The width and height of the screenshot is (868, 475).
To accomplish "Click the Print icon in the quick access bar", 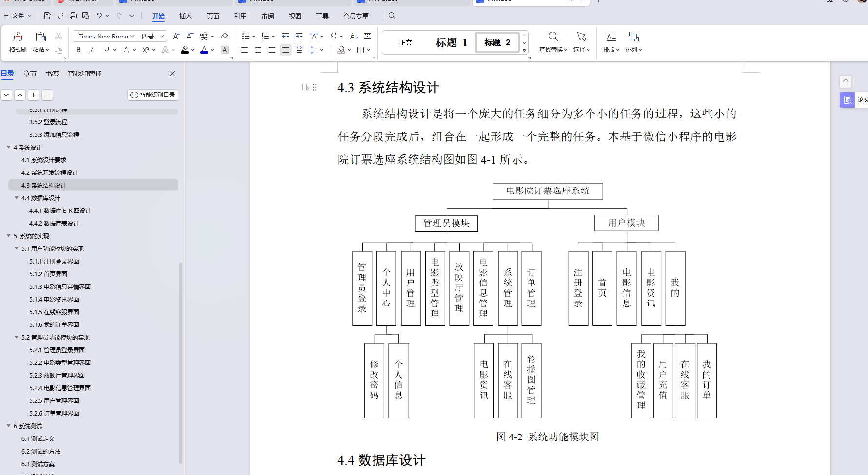I will click(x=73, y=16).
